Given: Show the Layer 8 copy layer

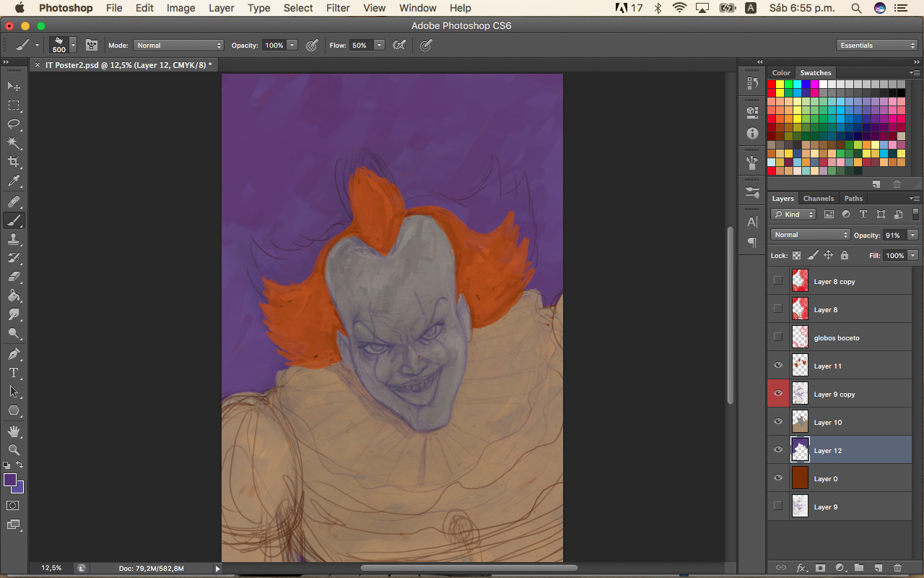Looking at the screenshot, I should coord(777,281).
